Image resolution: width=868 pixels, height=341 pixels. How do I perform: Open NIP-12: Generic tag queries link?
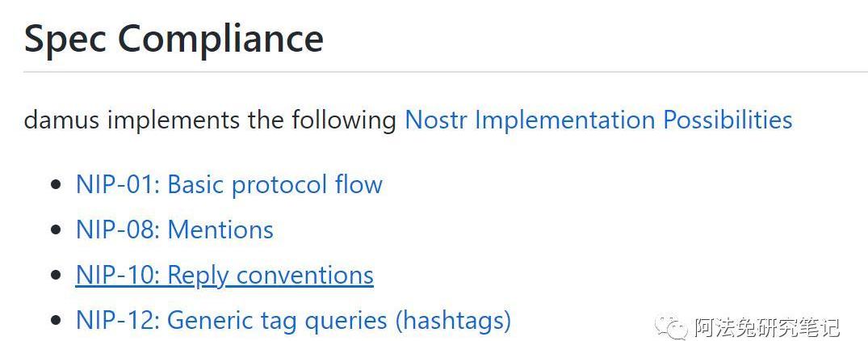tap(293, 321)
